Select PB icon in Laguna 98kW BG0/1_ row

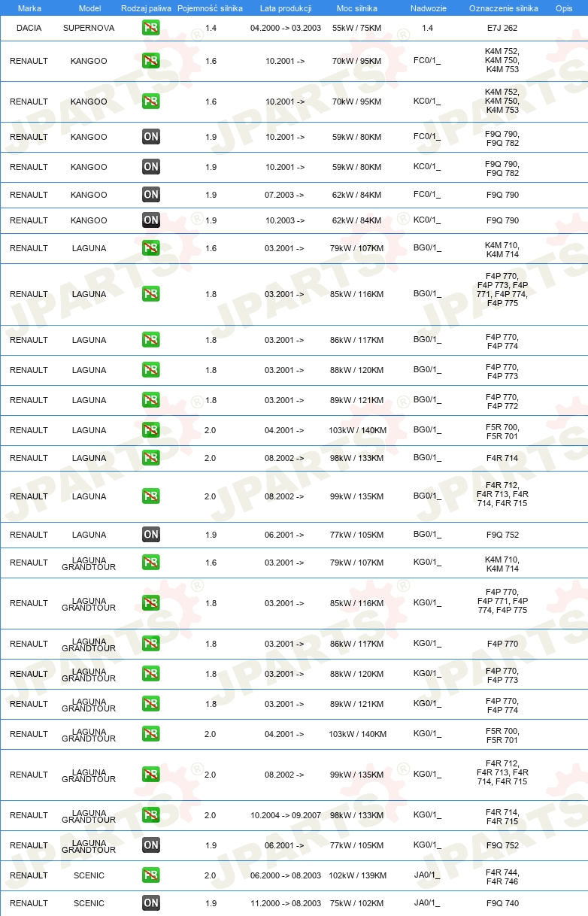151,458
